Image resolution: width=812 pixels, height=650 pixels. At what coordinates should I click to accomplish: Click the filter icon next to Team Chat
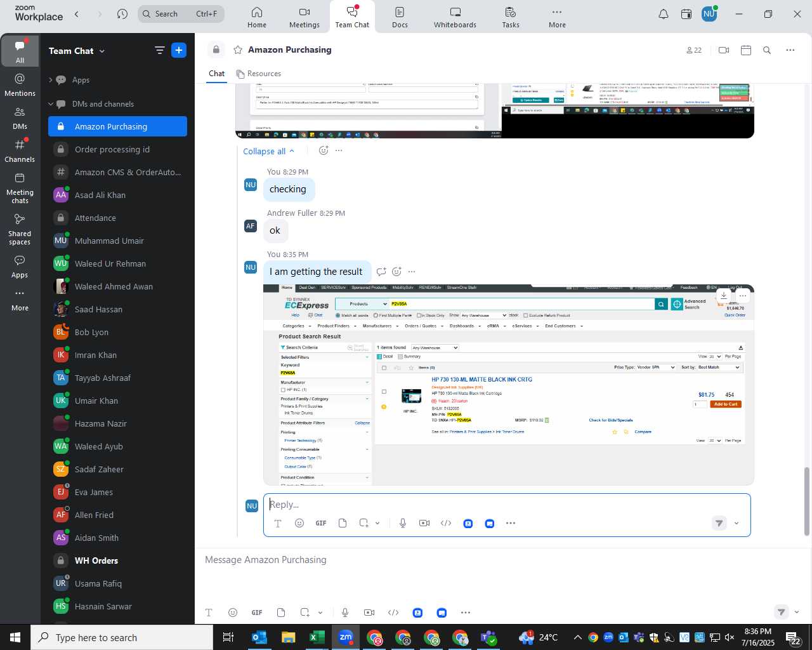[x=159, y=51]
